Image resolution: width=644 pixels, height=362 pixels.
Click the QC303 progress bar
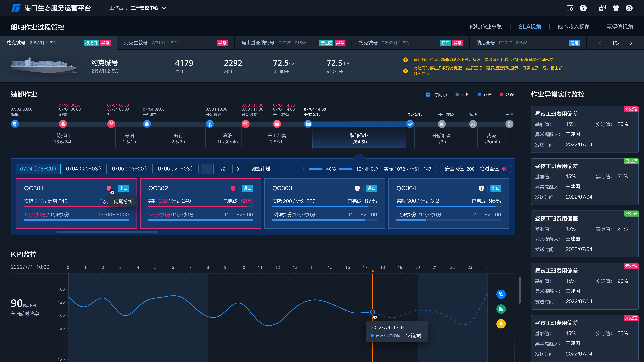(325, 207)
